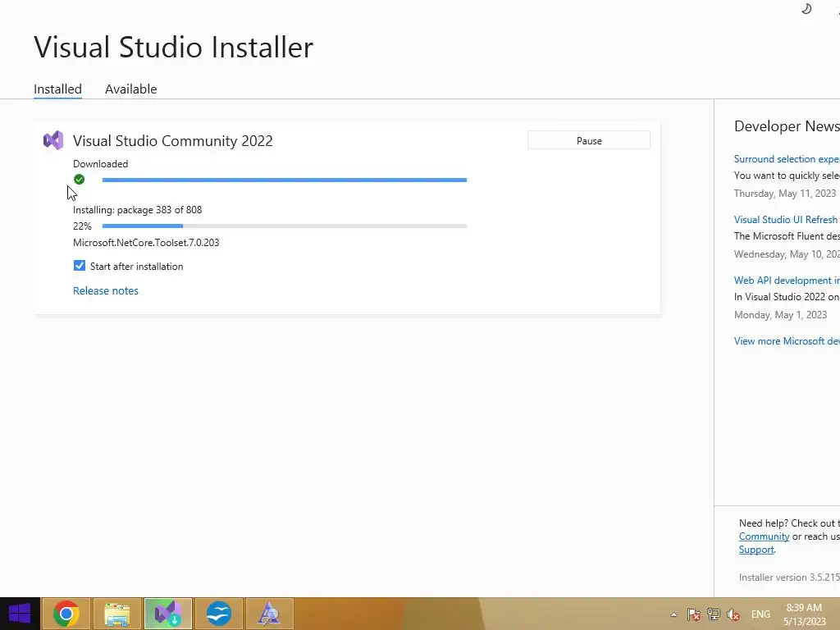Screen dimensions: 840x630
Task: Uncheck Start after installation checkbox
Action: pos(80,266)
